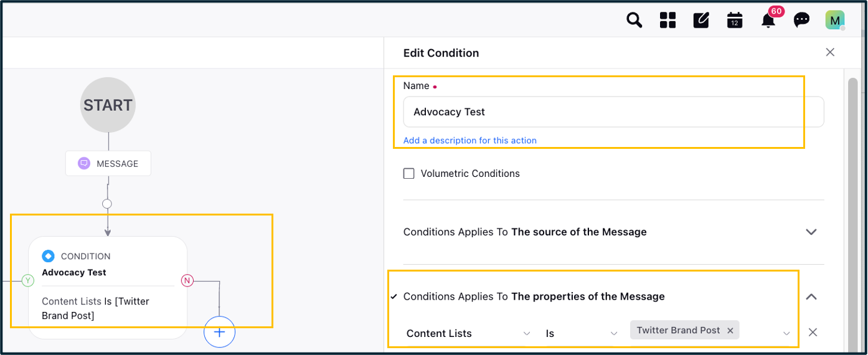This screenshot has width=868, height=355.
Task: Open the calendar icon in top bar
Action: click(x=735, y=20)
